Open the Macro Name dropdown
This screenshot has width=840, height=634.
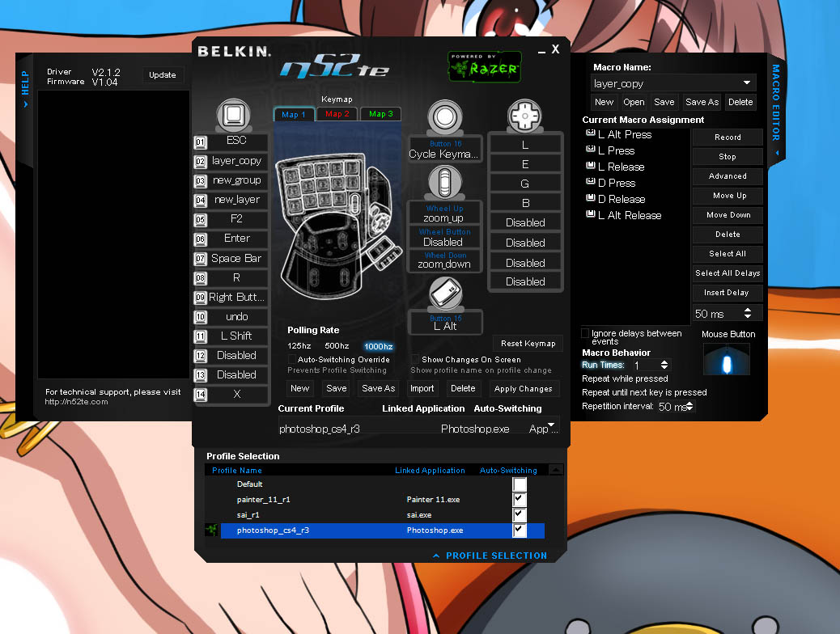pyautogui.click(x=746, y=83)
